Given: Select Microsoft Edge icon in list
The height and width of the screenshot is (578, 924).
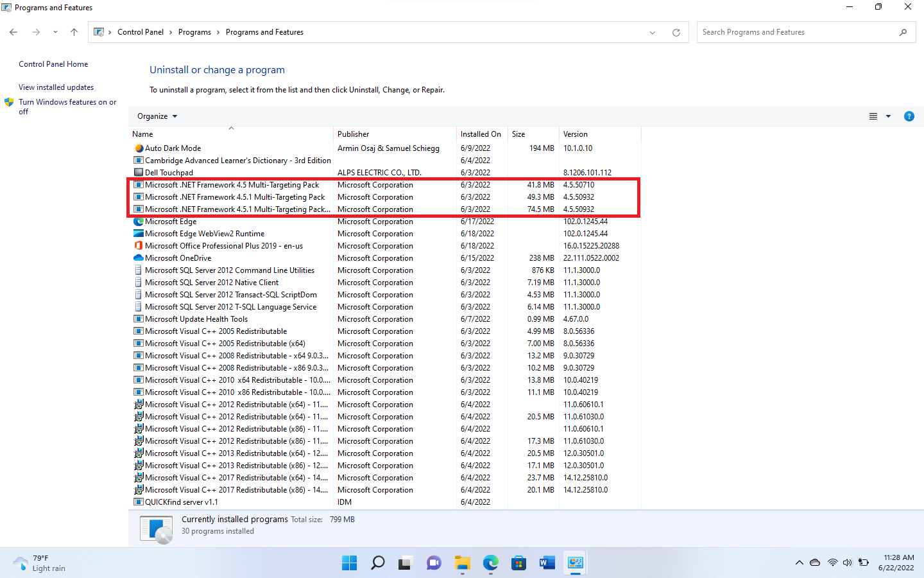Looking at the screenshot, I should [x=139, y=222].
